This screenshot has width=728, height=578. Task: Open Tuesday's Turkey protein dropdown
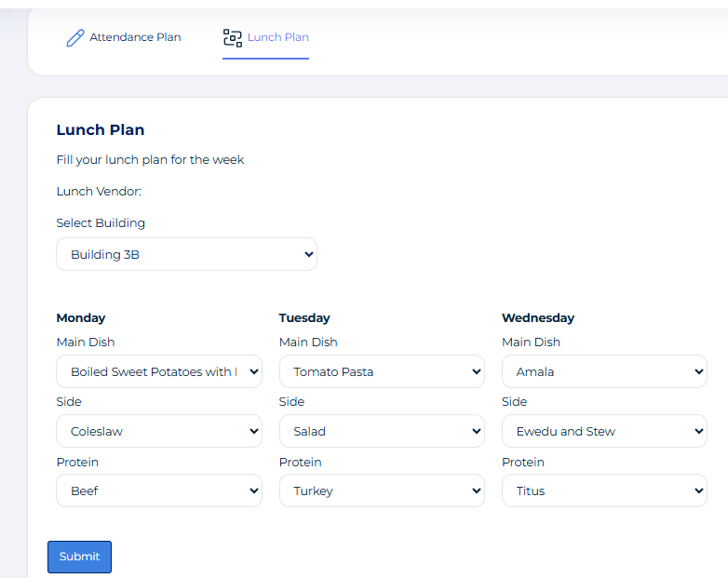pos(382,491)
